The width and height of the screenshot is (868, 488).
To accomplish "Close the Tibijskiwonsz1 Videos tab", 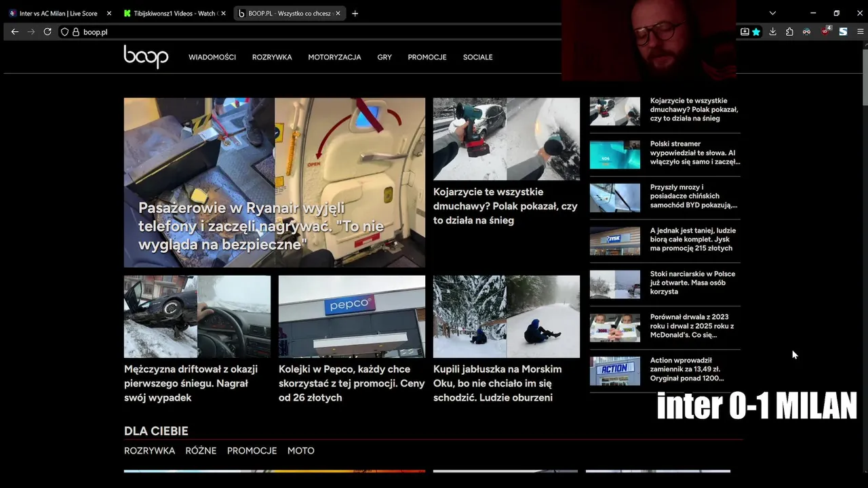I will [224, 13].
